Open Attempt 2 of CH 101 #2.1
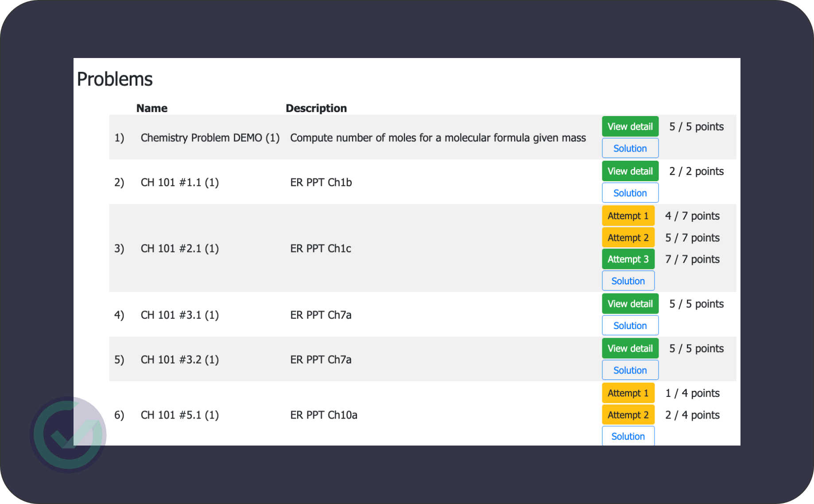 coord(628,238)
